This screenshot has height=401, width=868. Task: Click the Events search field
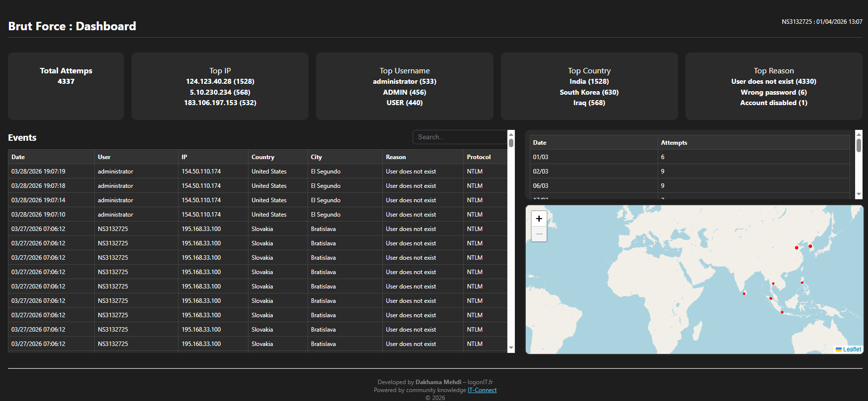click(x=459, y=137)
